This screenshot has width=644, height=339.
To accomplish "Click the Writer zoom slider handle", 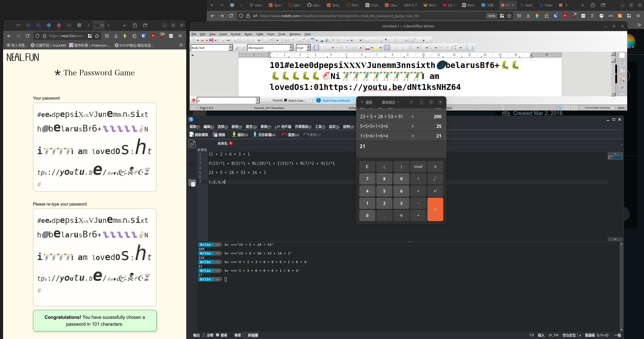I will coord(598,108).
